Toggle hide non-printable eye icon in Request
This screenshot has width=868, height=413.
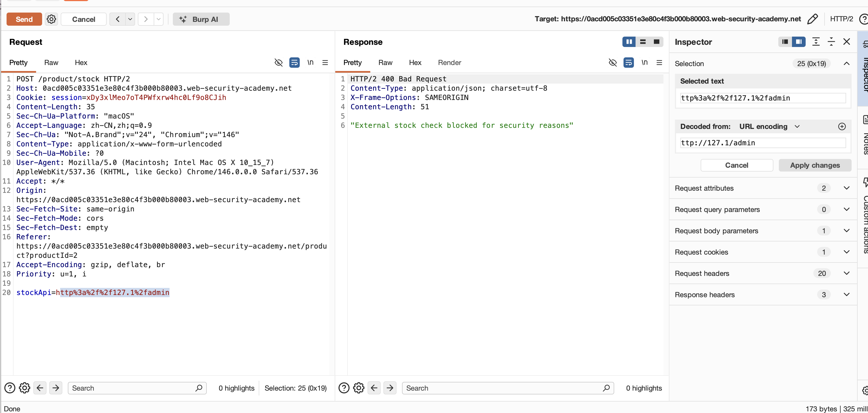(278, 63)
